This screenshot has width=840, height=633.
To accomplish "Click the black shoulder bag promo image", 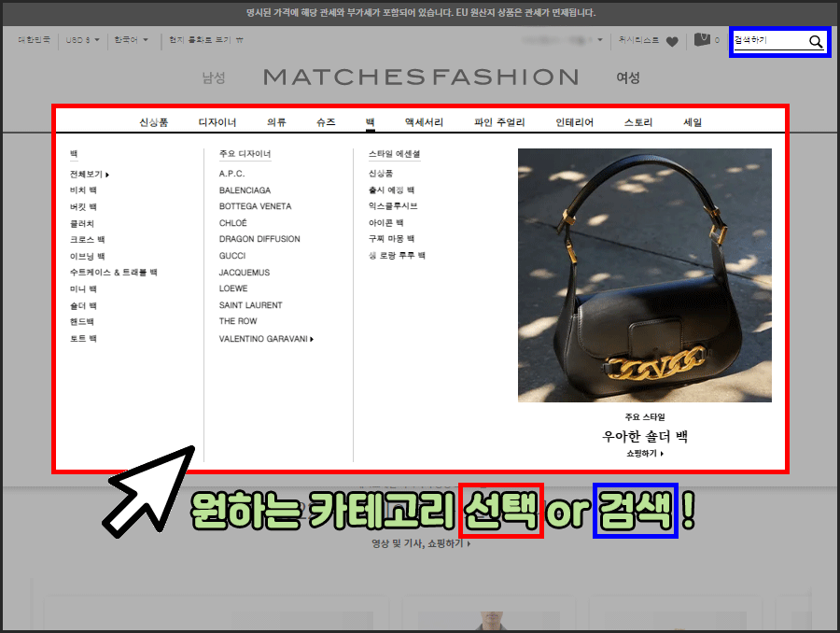I will tap(644, 275).
